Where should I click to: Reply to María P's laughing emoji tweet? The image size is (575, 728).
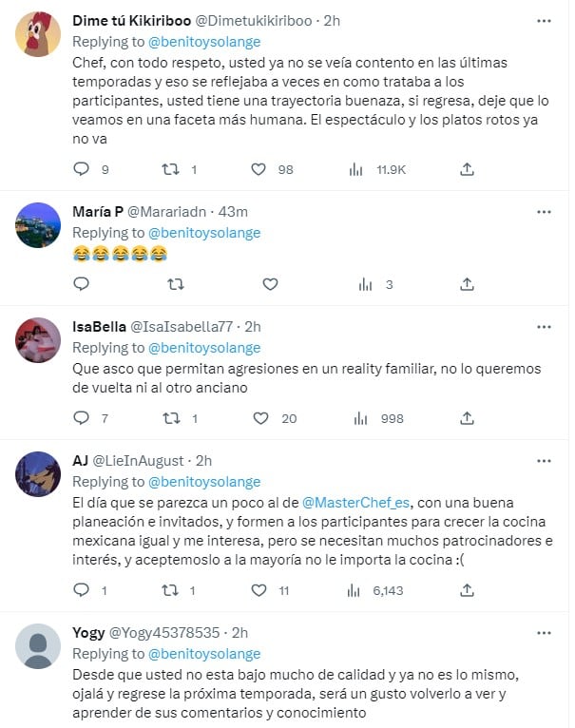81,283
